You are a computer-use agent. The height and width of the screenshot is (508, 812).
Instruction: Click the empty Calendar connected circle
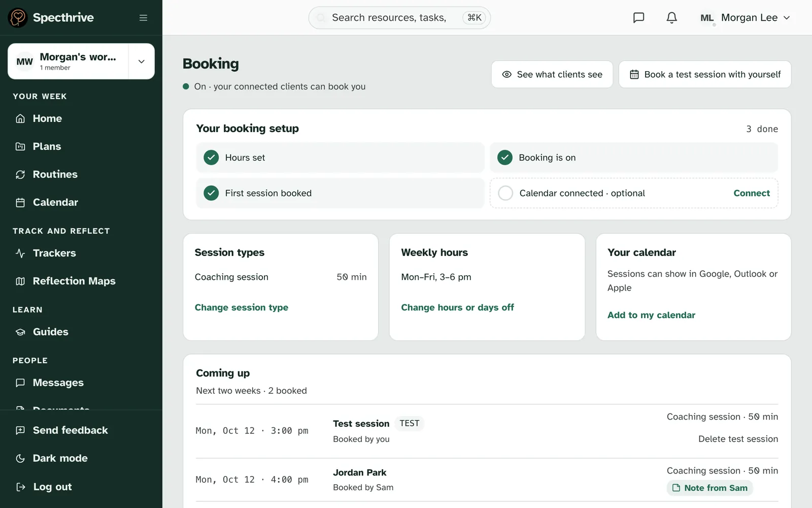click(505, 194)
